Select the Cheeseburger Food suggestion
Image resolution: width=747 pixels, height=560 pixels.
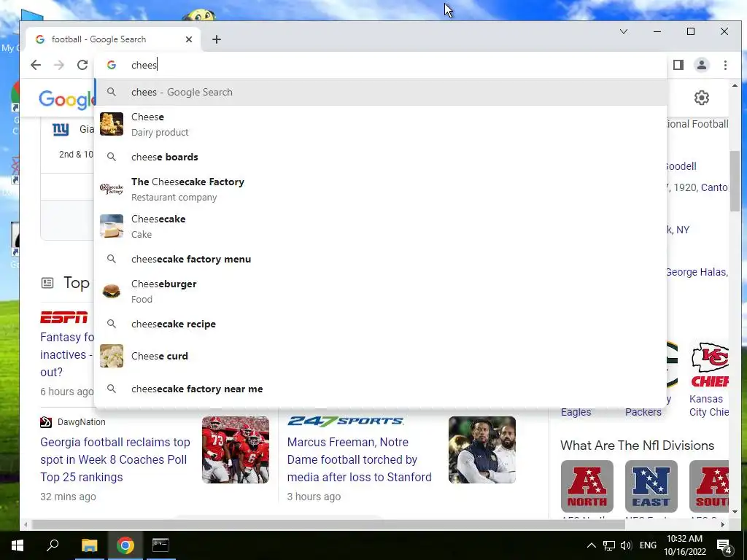click(381, 291)
